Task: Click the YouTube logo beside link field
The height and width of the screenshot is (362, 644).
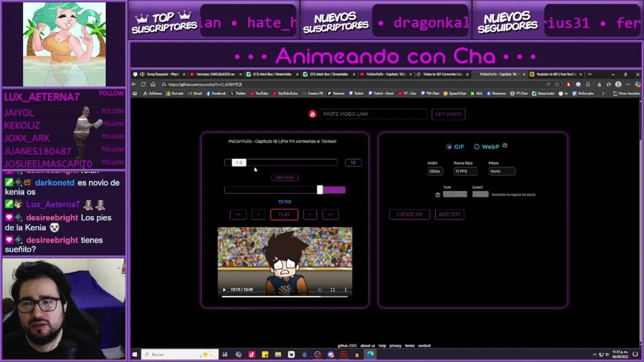Action: 312,114
